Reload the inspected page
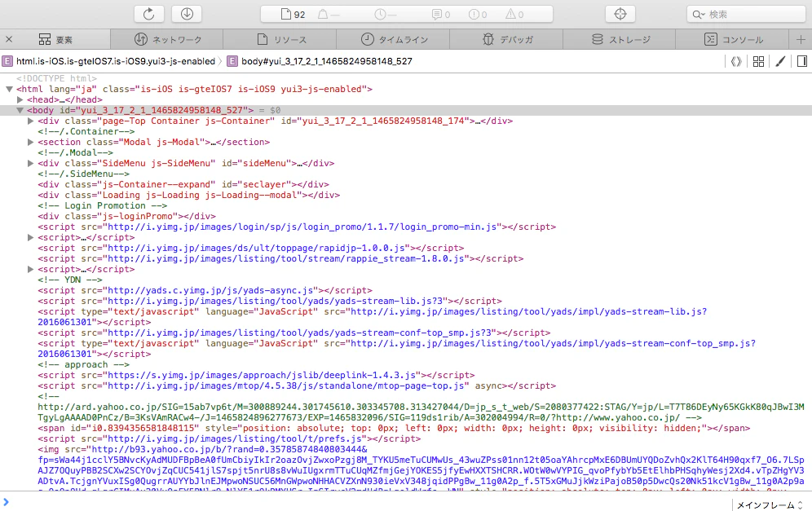Viewport: 812px width, 511px height. [149, 14]
